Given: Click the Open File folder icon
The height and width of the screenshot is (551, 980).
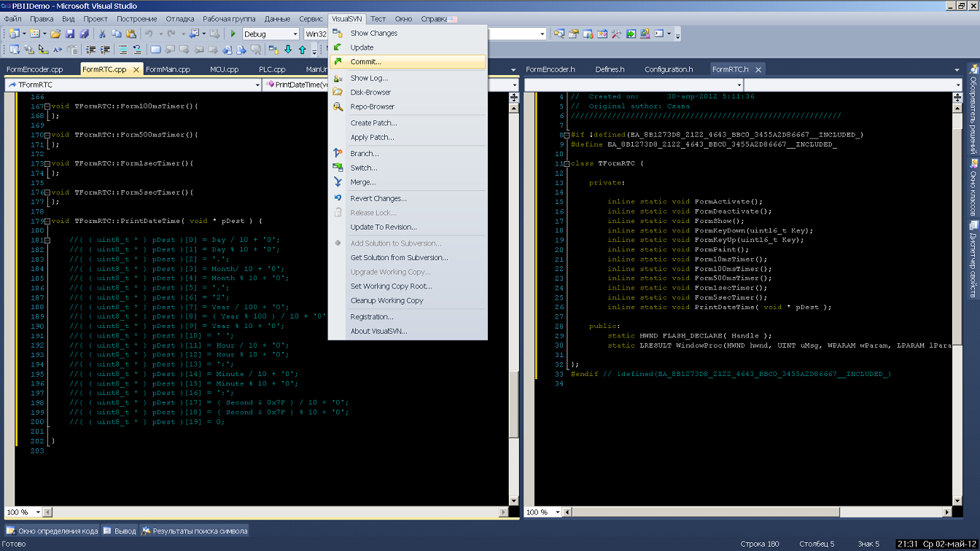Looking at the screenshot, I should [55, 34].
